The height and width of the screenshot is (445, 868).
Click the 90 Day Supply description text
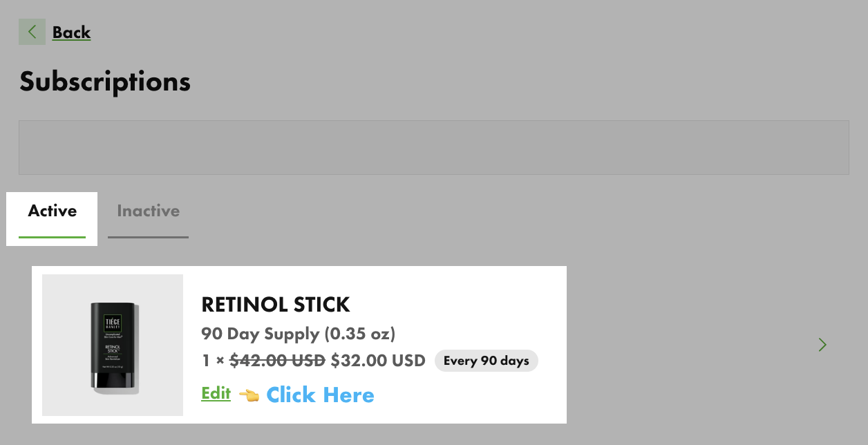click(298, 334)
